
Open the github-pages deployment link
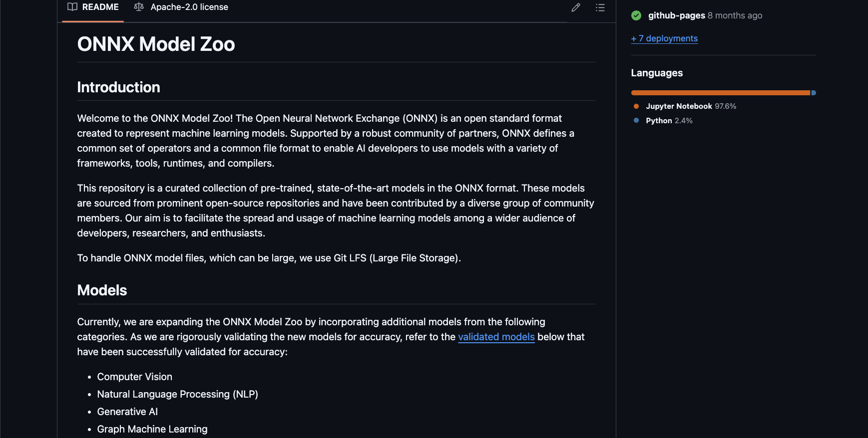tap(676, 15)
